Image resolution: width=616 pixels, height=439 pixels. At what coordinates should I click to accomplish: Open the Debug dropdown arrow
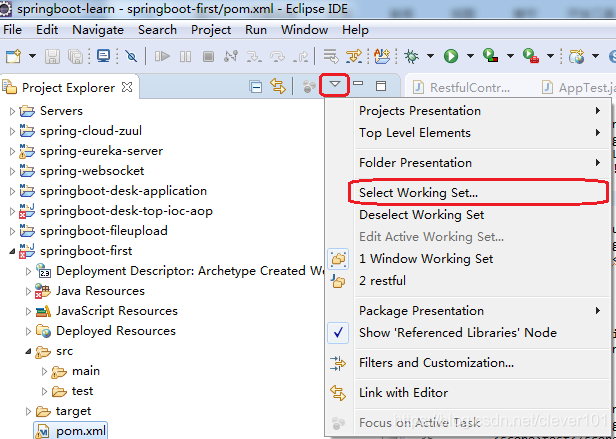[x=431, y=56]
